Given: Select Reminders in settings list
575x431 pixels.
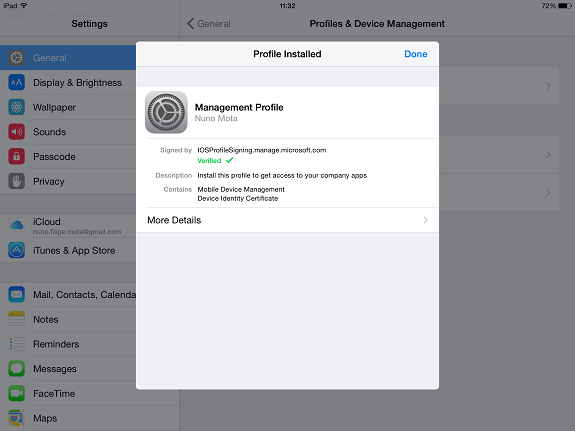Looking at the screenshot, I should coord(56,344).
